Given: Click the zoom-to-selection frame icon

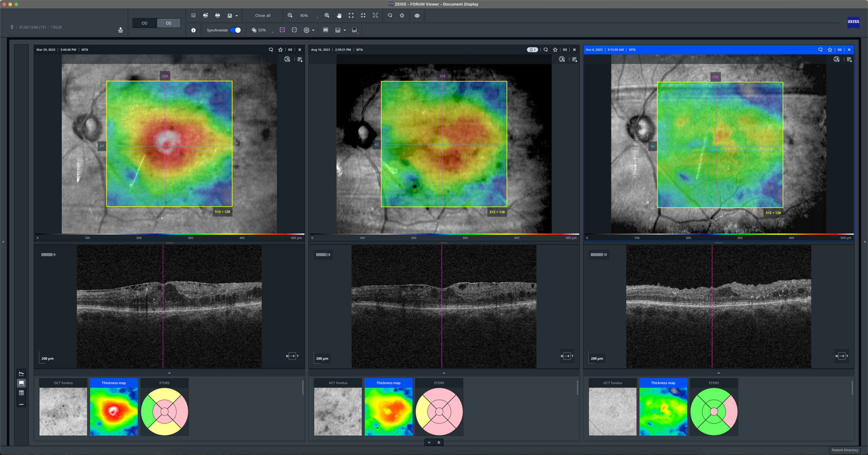Looking at the screenshot, I should [375, 16].
